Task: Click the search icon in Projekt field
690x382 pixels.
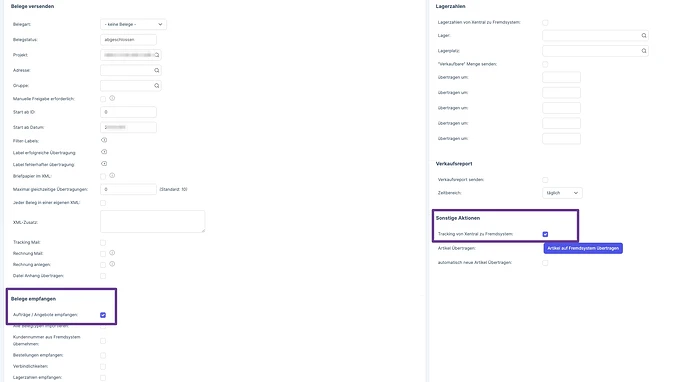Action: click(157, 55)
